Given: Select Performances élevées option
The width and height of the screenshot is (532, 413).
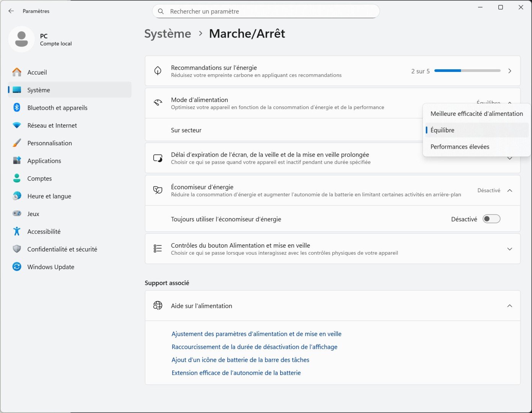Looking at the screenshot, I should 477,146.
